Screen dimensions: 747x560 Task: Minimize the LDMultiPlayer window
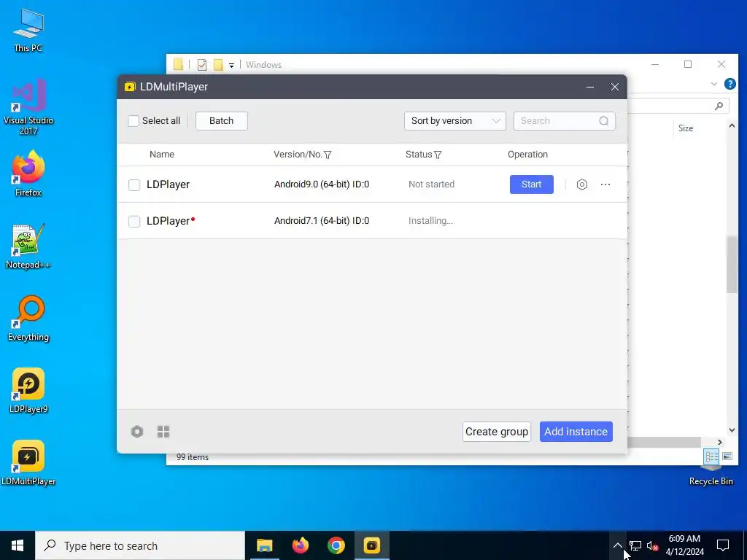589,87
